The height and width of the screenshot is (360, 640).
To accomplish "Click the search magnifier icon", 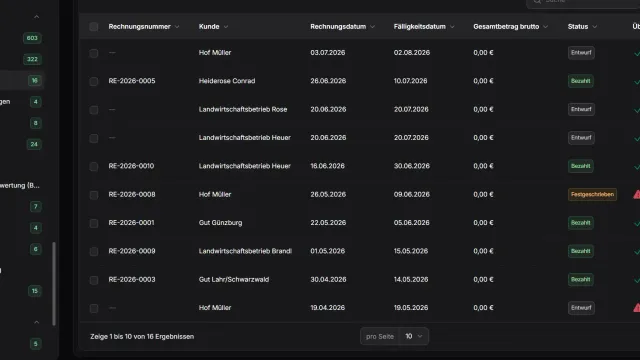I will [x=537, y=1].
